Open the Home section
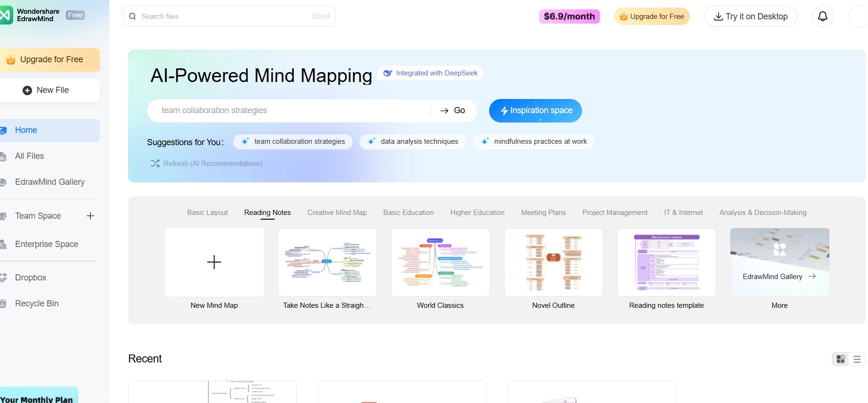 50,131
